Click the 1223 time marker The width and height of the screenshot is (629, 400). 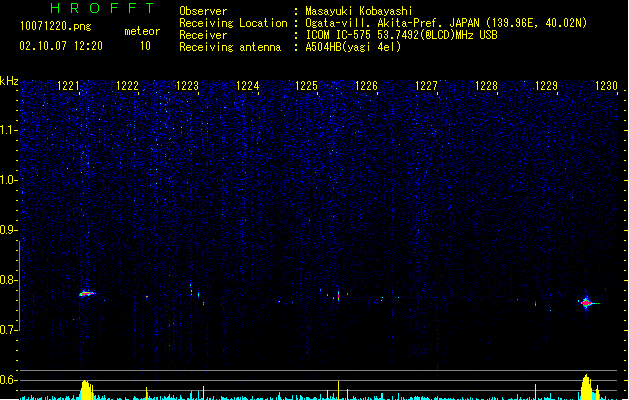click(x=187, y=86)
